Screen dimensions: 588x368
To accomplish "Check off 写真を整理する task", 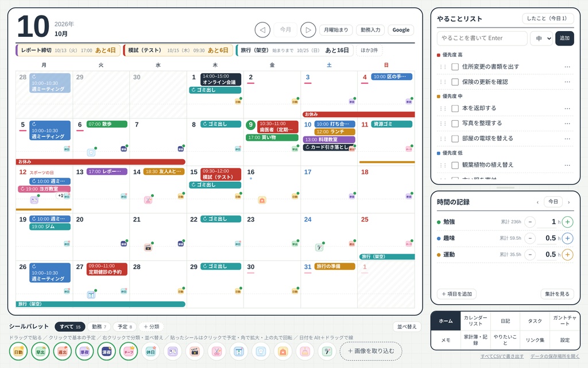I will pyautogui.click(x=455, y=124).
